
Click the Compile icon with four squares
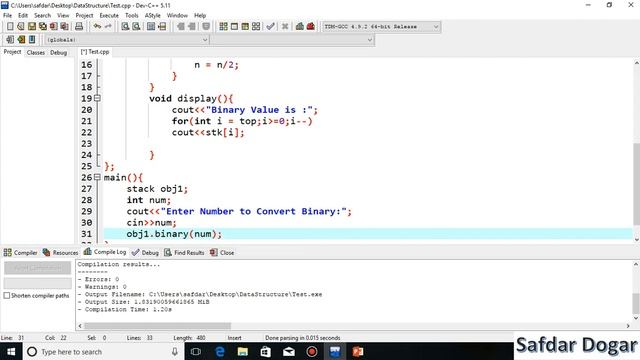[x=223, y=27]
